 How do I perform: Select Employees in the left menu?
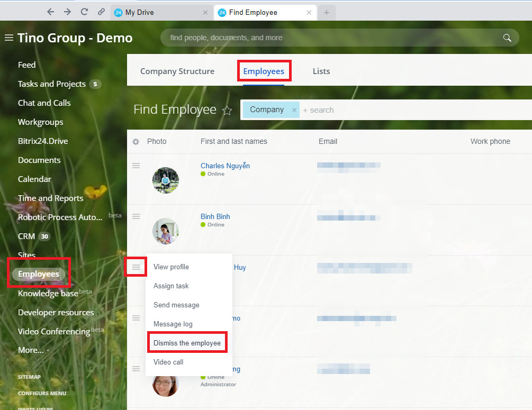[x=38, y=274]
